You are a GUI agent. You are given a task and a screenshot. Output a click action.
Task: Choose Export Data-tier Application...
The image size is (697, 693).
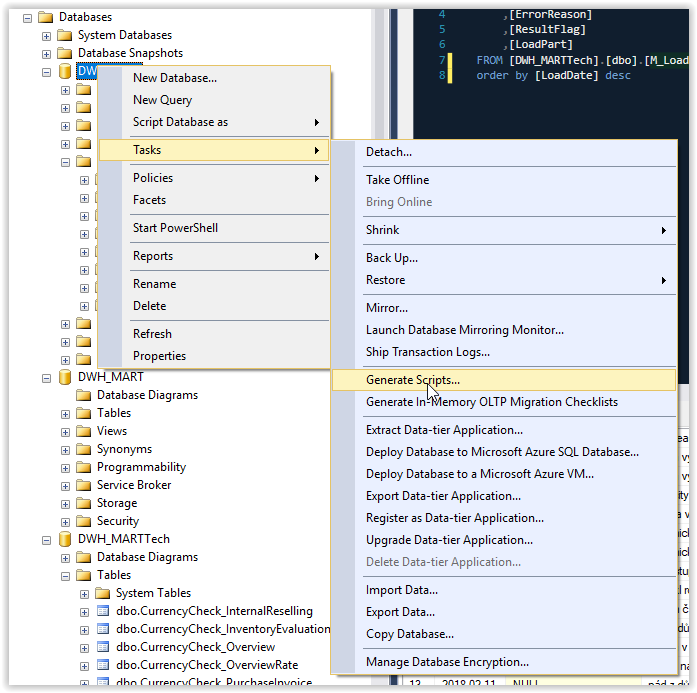pos(504,496)
